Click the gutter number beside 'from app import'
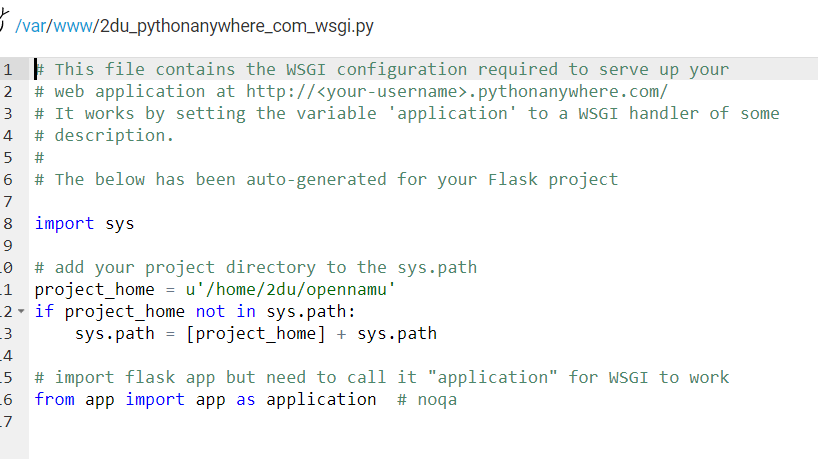 (x=8, y=400)
